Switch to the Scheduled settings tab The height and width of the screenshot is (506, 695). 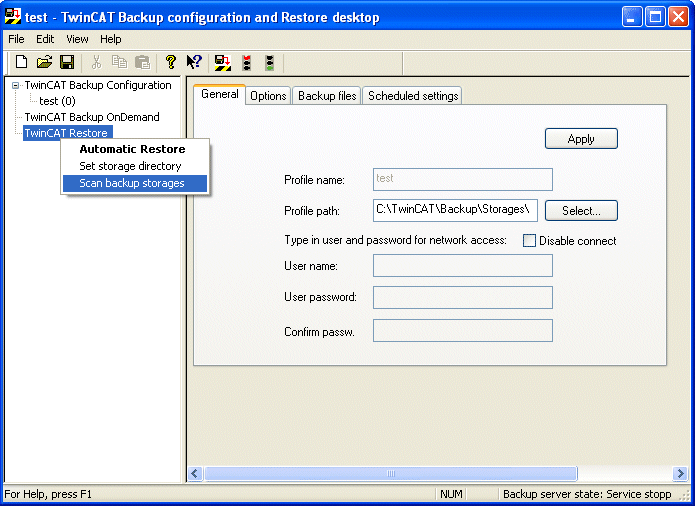coord(413,96)
